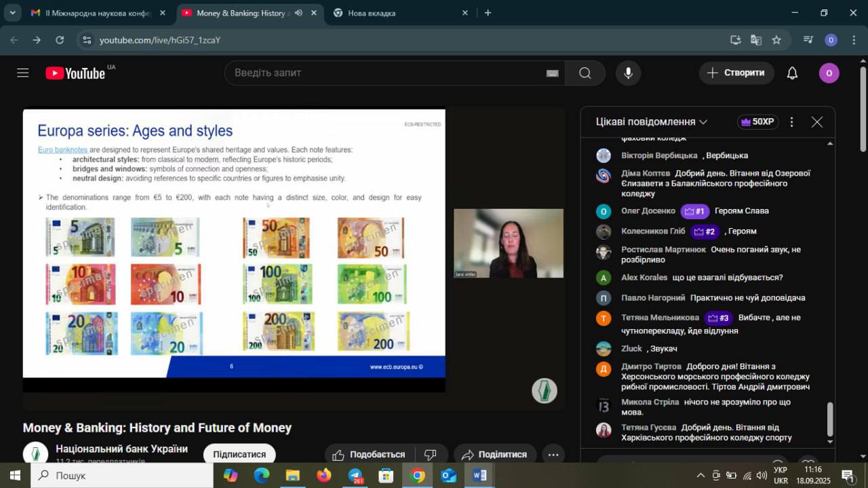Open Олег Досенко chat author name

pos(648,211)
